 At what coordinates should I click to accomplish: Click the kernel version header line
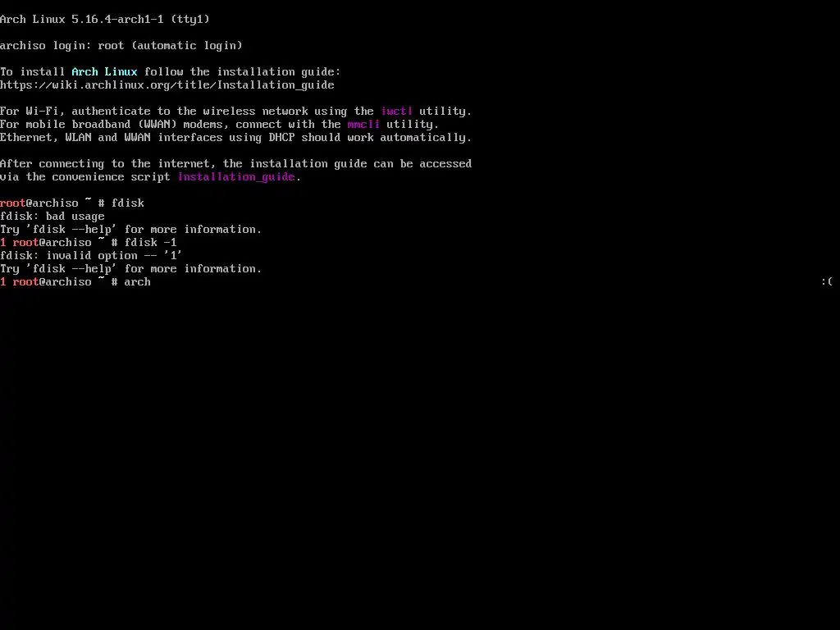105,20
